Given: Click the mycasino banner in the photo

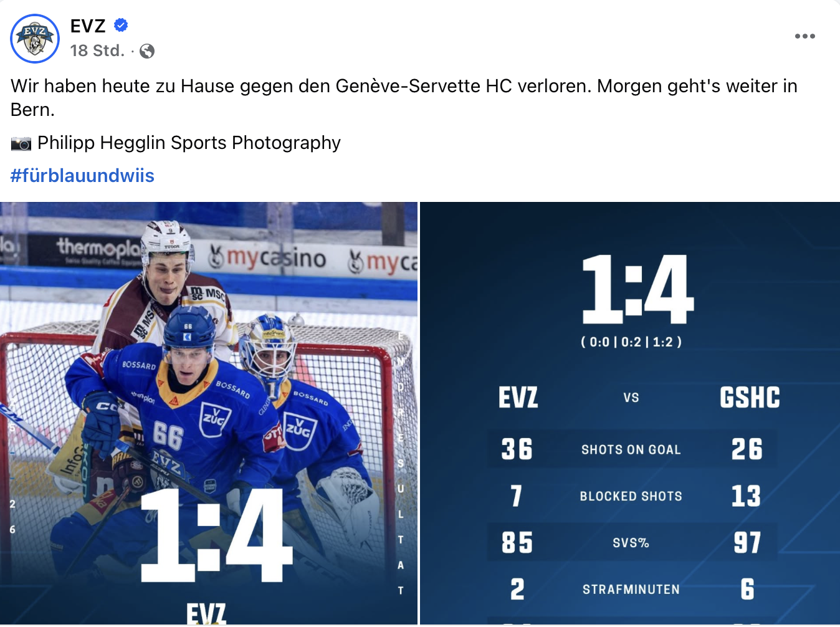Looking at the screenshot, I should pyautogui.click(x=268, y=258).
